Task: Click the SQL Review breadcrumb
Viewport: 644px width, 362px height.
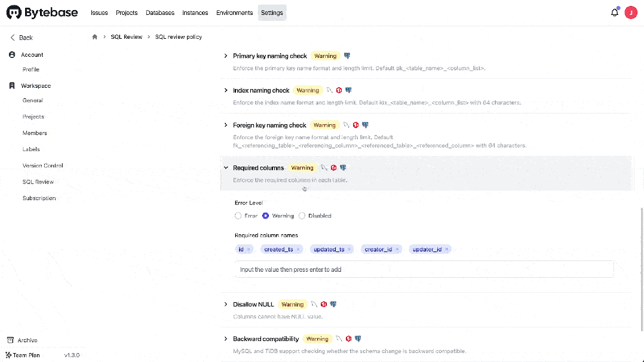Action: click(x=127, y=36)
